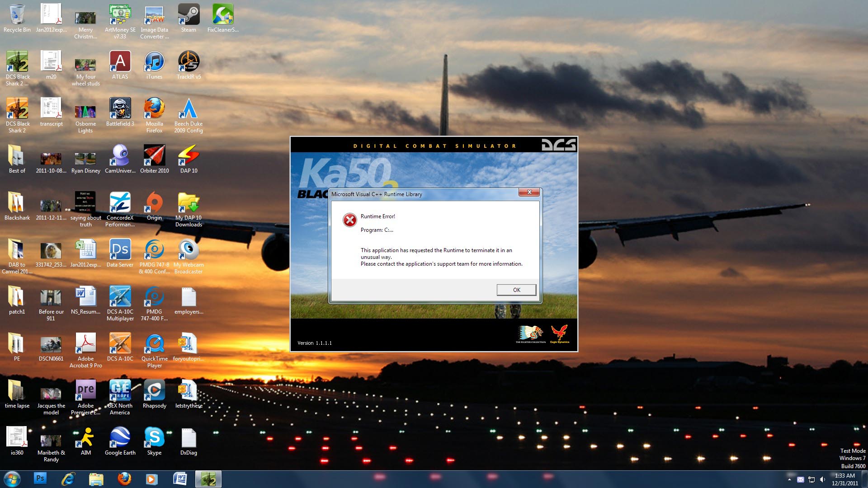Launch Internet Explorer from the taskbar

click(68, 479)
